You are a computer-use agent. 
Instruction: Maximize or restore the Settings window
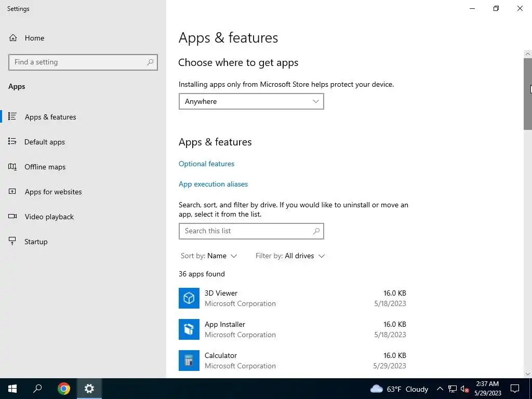tap(496, 8)
